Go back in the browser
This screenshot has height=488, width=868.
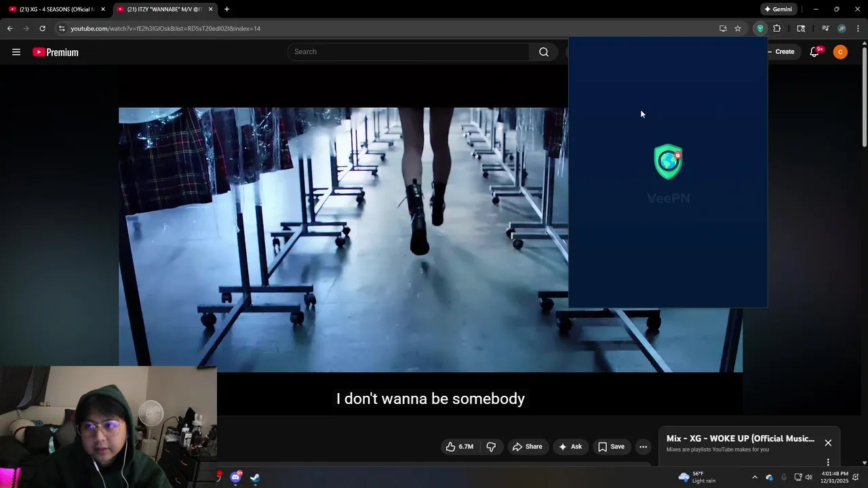9,28
